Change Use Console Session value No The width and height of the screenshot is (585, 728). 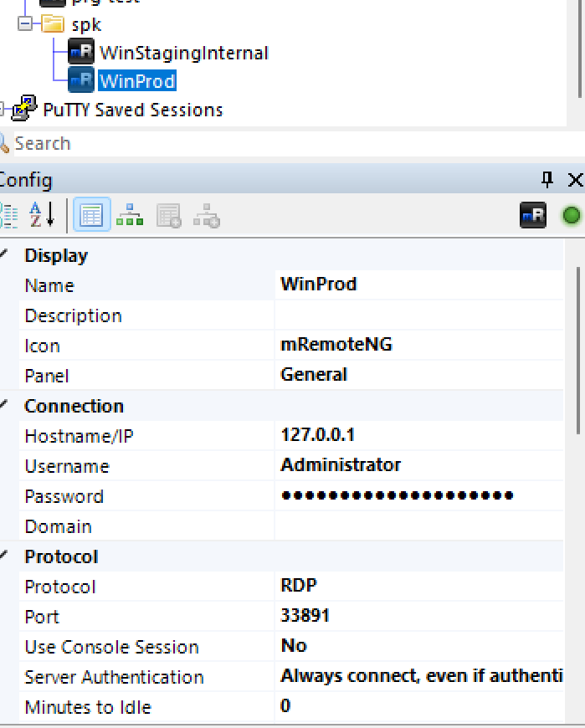[419, 646]
